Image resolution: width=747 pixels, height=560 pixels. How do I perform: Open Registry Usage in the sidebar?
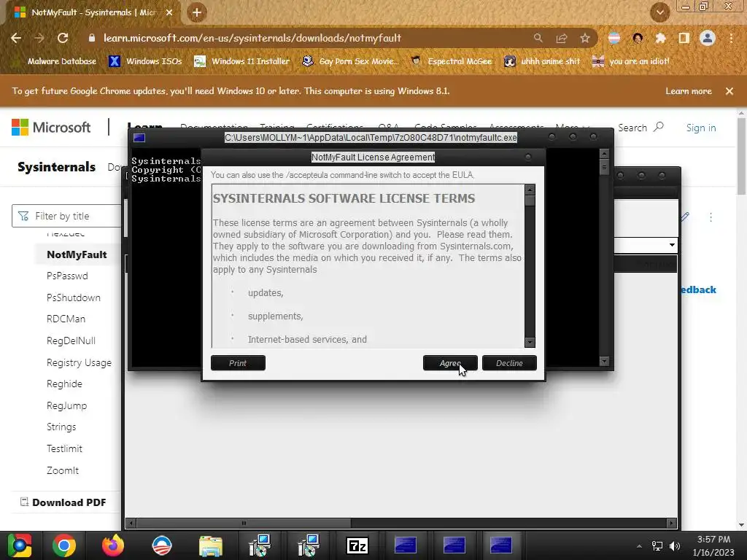pos(79,363)
